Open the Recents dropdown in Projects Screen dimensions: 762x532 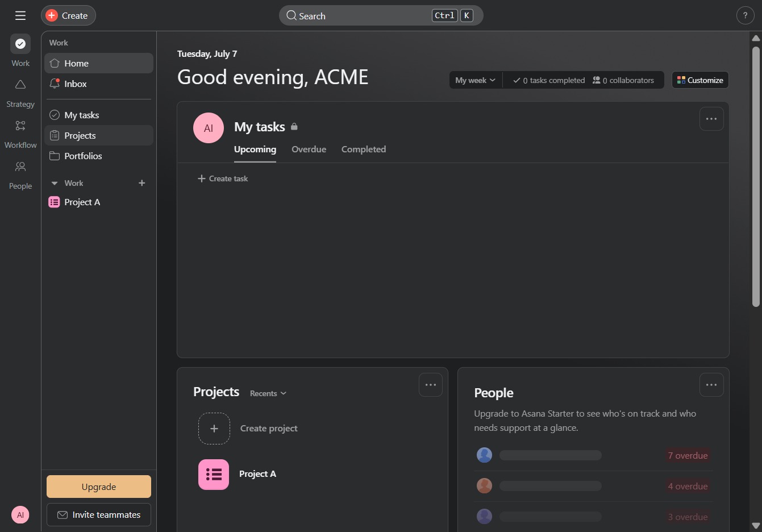tap(268, 393)
